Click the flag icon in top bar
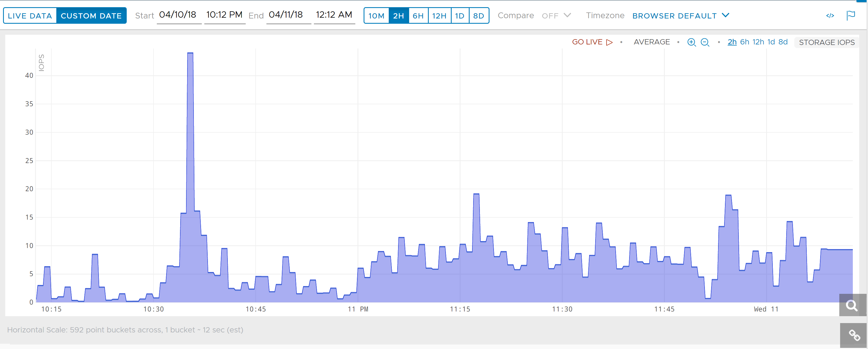The image size is (868, 349). (x=851, y=15)
